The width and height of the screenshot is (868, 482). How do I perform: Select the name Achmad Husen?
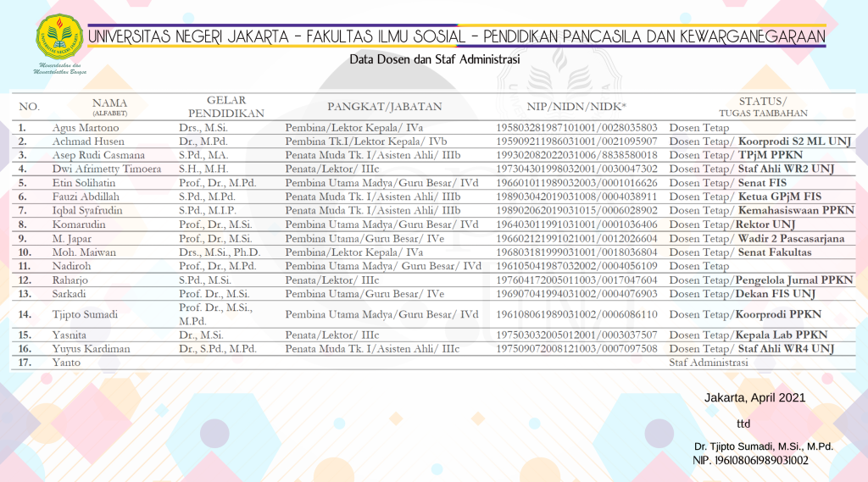pos(88,141)
